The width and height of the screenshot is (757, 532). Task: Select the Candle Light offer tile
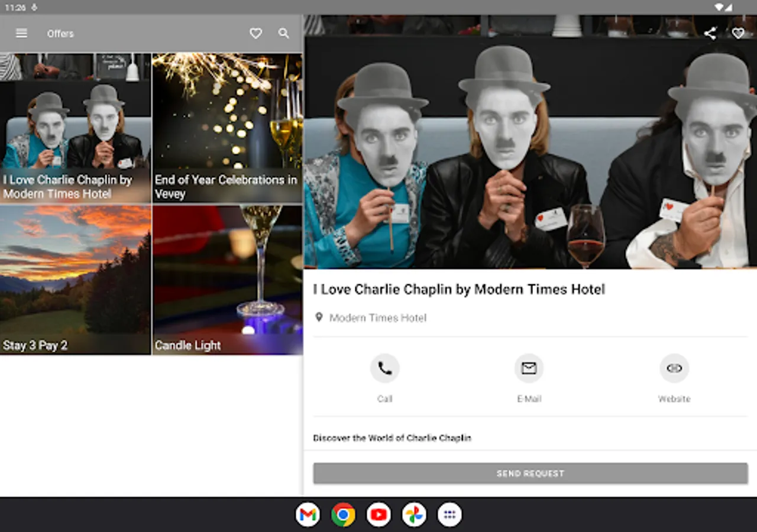[x=228, y=280]
